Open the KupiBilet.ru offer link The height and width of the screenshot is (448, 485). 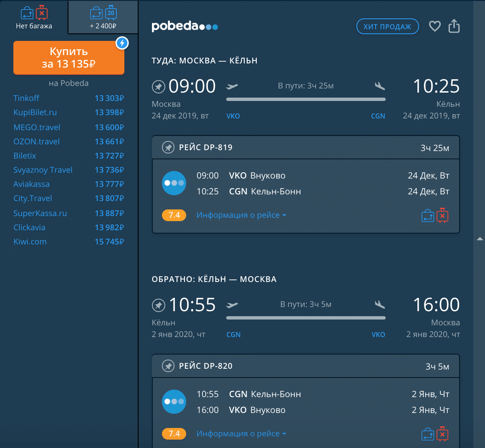click(69, 112)
